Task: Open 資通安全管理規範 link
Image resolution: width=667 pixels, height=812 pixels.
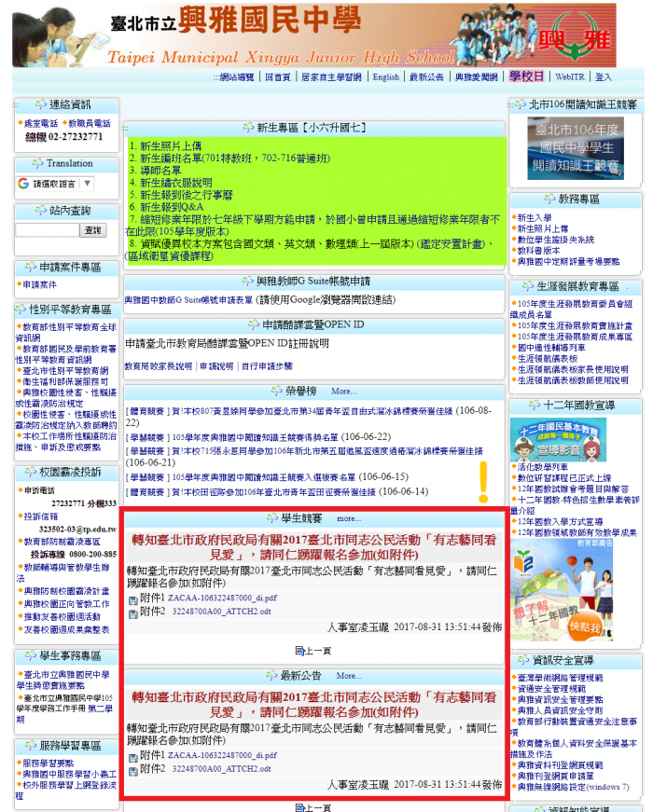Action: click(x=551, y=689)
